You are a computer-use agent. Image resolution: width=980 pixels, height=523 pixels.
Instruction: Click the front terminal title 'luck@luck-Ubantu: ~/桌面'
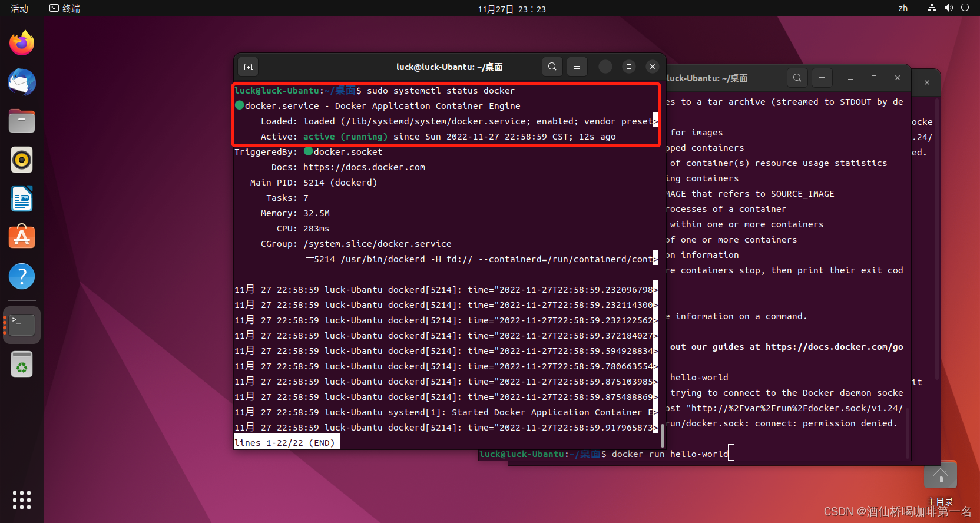449,67
